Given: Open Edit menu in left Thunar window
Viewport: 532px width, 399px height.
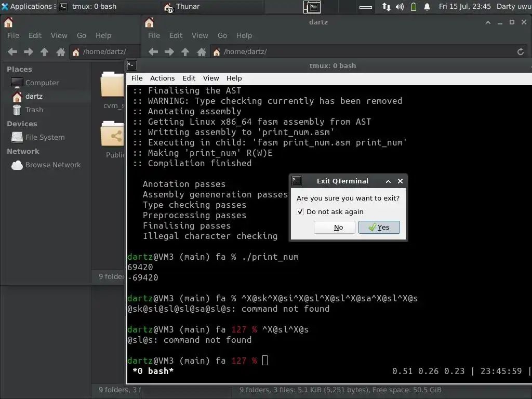Looking at the screenshot, I should click(35, 36).
